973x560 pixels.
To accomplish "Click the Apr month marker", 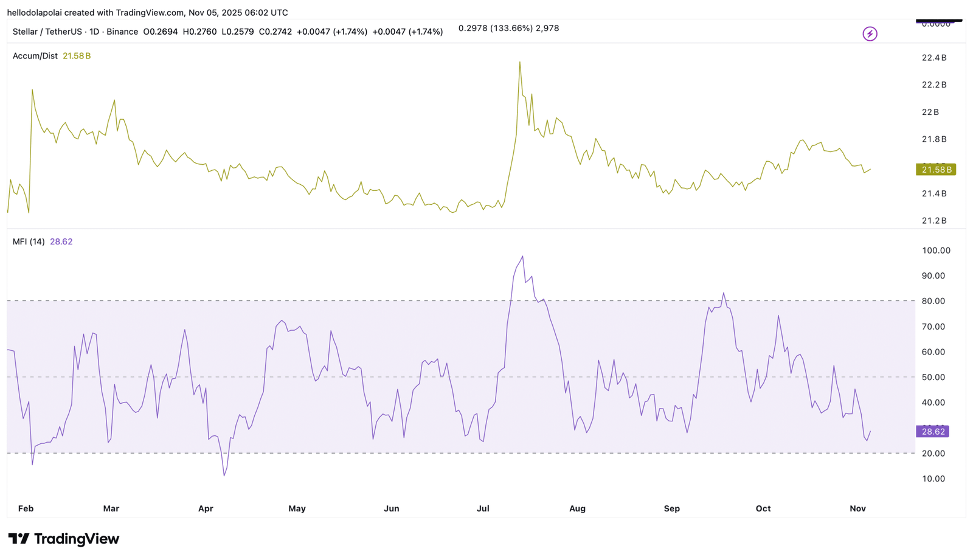I will (206, 509).
